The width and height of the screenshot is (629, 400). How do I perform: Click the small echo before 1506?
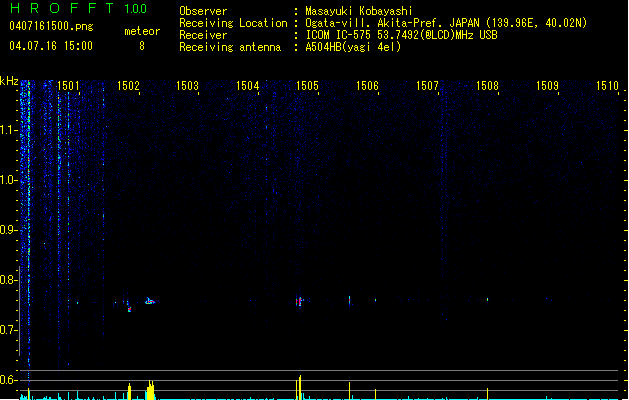tap(350, 300)
